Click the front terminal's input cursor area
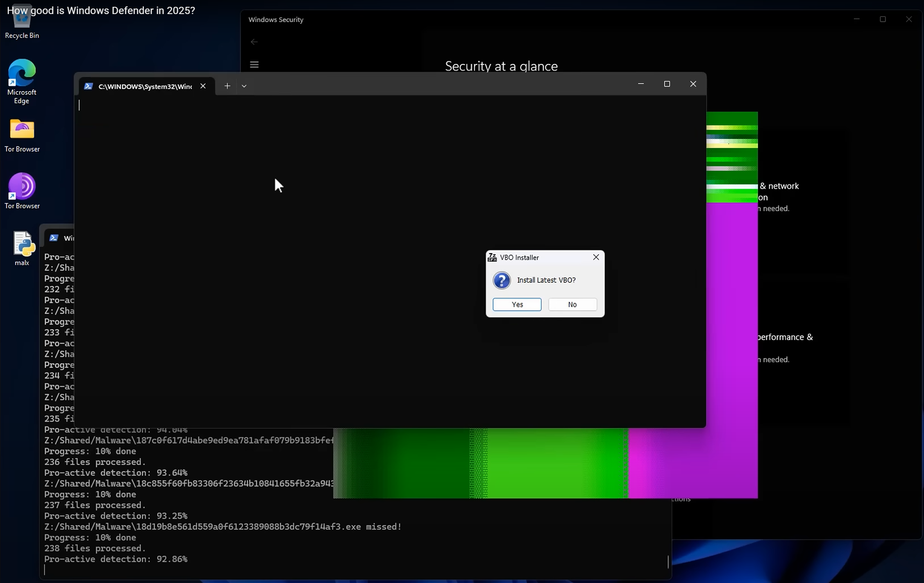Image resolution: width=924 pixels, height=583 pixels. click(79, 105)
